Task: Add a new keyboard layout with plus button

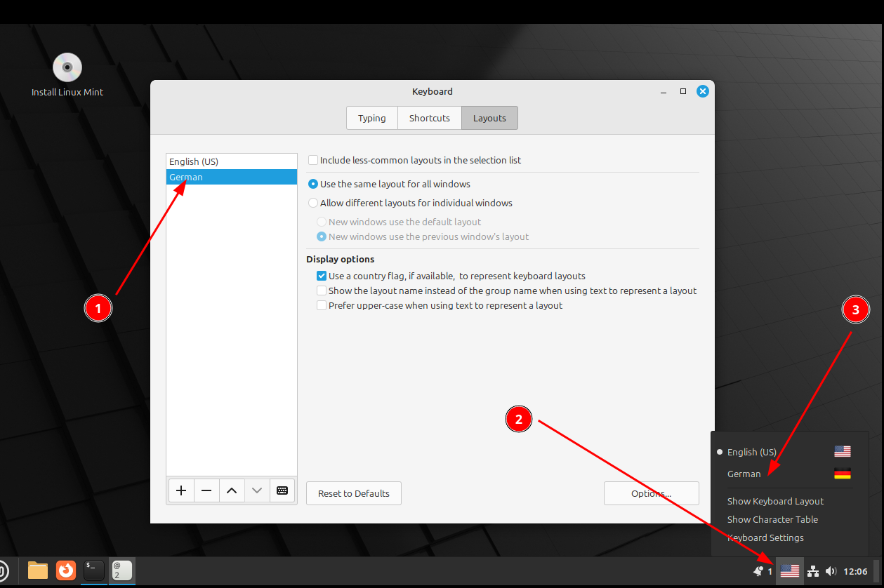Action: pyautogui.click(x=181, y=490)
